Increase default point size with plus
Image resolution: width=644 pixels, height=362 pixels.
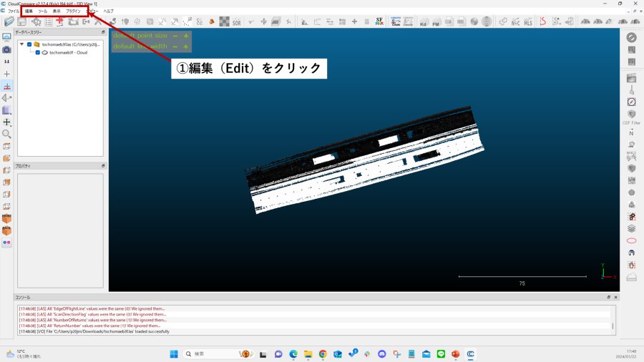[x=186, y=36]
